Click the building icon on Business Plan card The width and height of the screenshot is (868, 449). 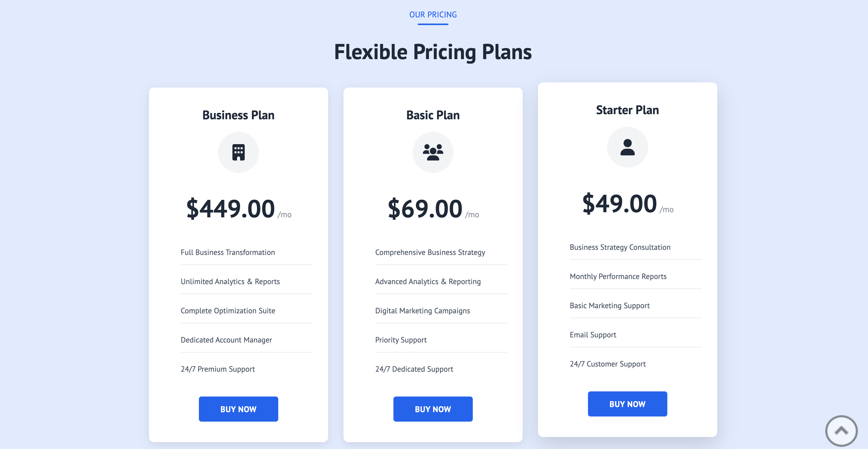(x=238, y=152)
